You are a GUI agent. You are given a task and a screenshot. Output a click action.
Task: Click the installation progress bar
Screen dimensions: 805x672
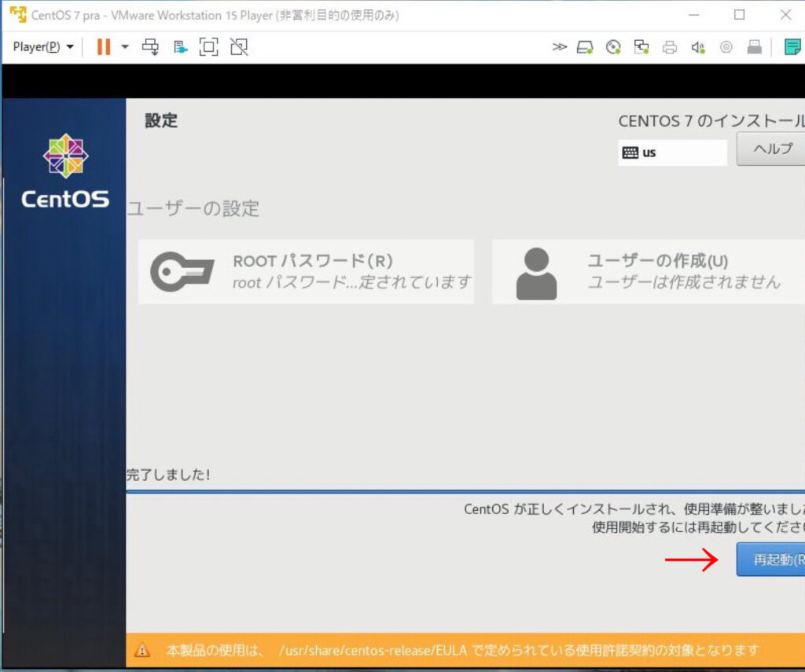click(x=465, y=491)
